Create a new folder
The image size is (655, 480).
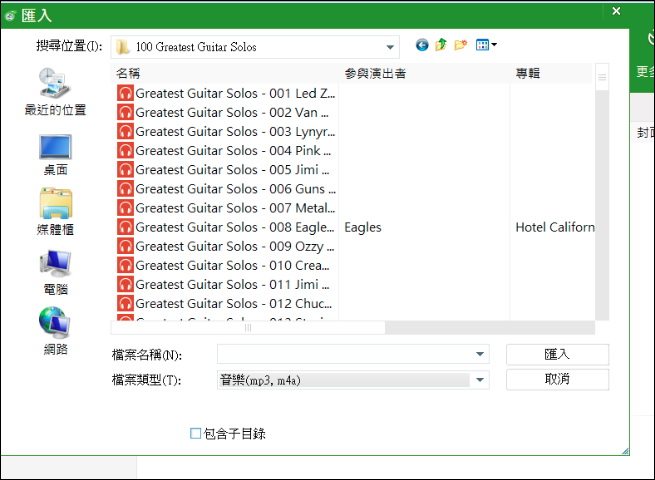click(460, 46)
